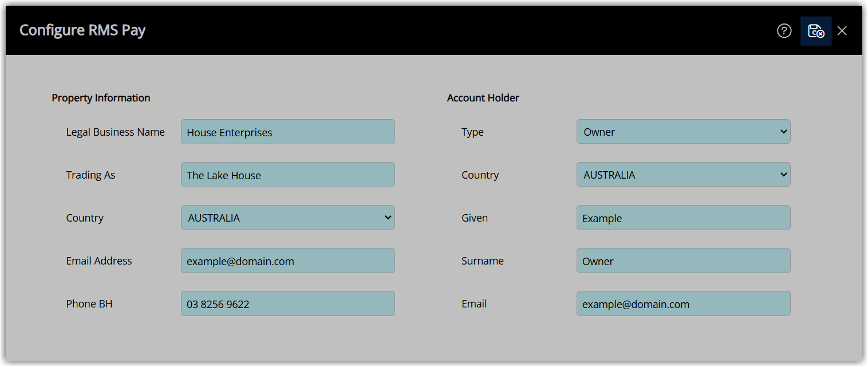Click the Save/Exit disk icon

coord(816,31)
